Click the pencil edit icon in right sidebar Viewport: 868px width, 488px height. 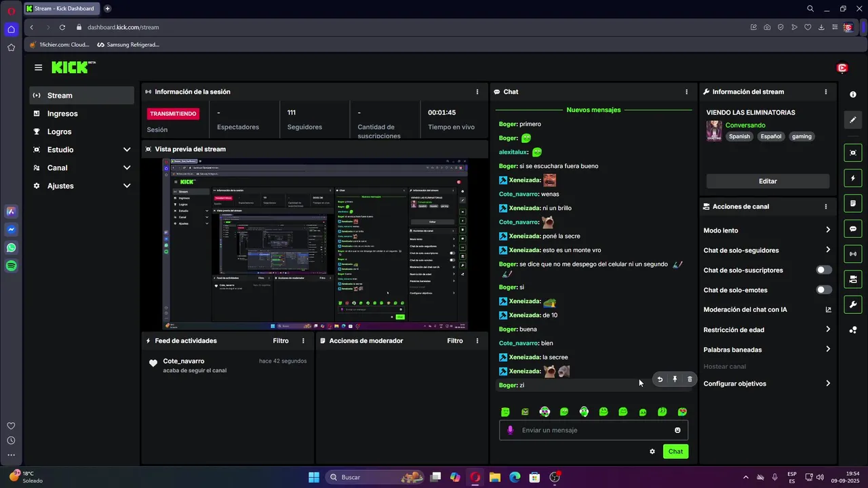coord(853,120)
